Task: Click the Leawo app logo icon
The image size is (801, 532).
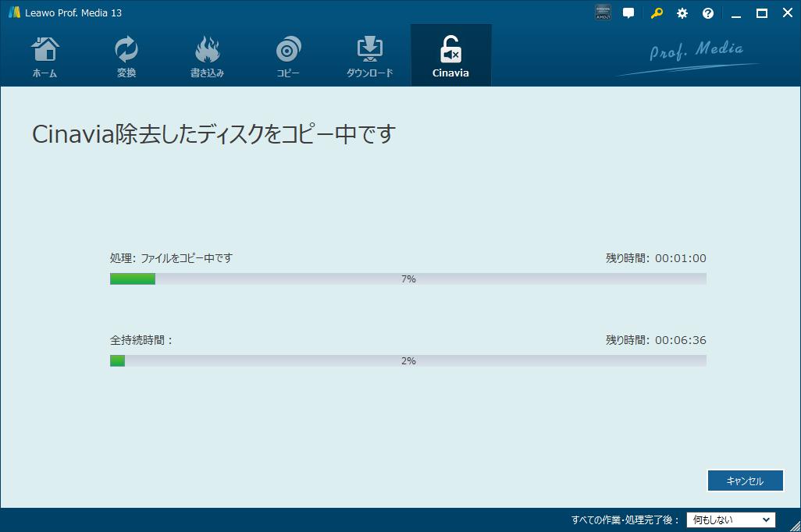Action: coord(14,12)
